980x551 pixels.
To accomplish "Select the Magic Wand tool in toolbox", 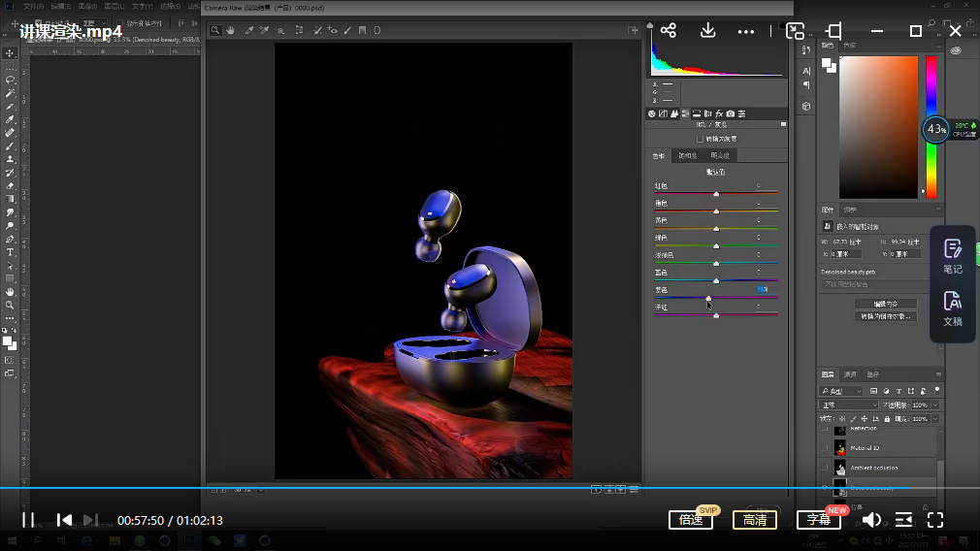I will tap(10, 93).
